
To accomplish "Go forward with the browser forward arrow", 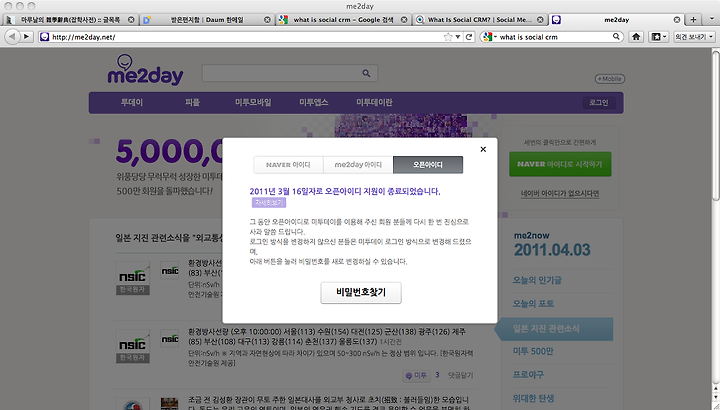I will pyautogui.click(x=26, y=37).
